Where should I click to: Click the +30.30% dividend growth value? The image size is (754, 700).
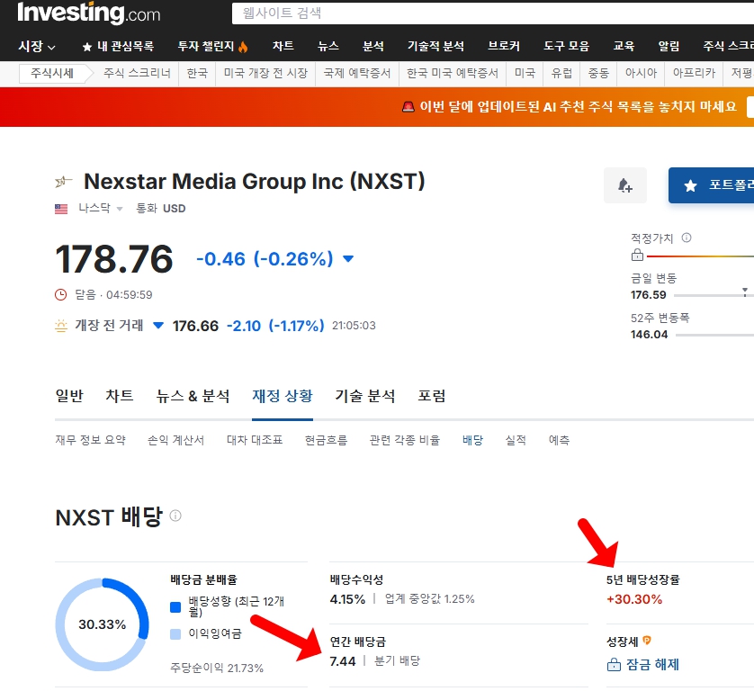[x=634, y=599]
